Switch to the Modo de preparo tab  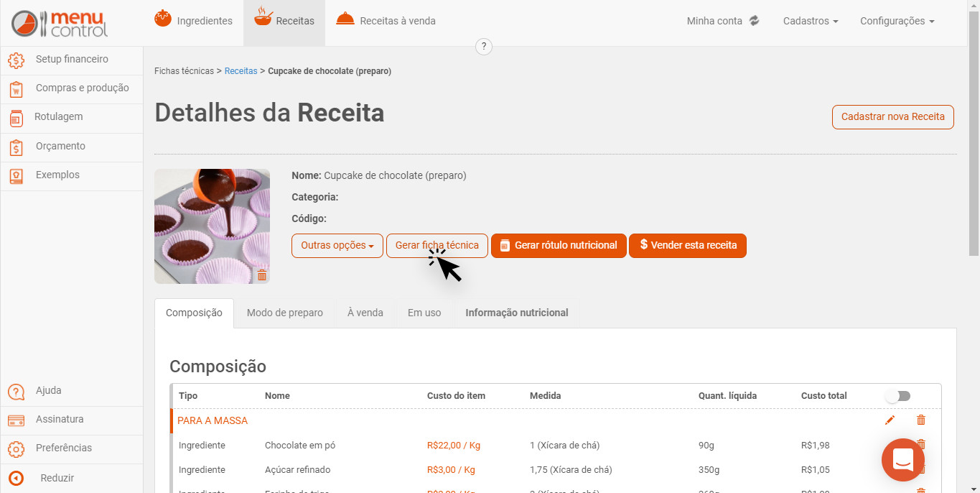[x=285, y=313]
